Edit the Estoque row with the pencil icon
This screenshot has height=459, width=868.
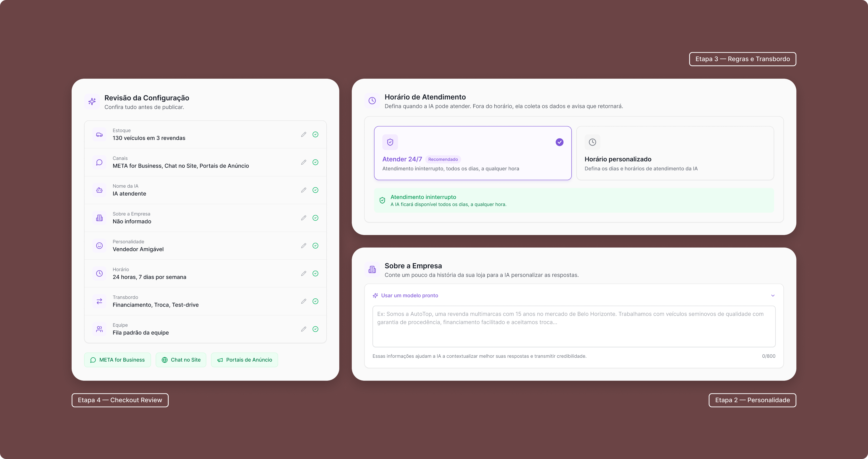click(x=304, y=134)
